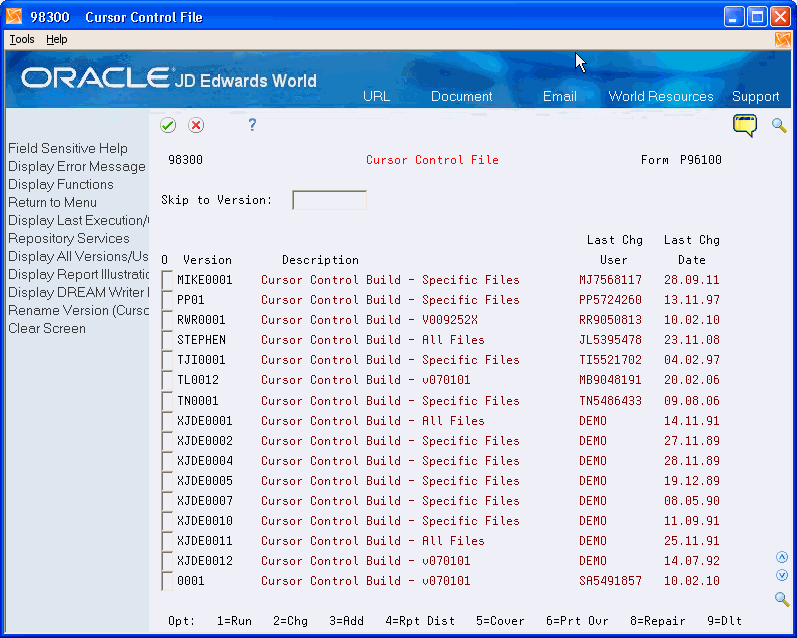Open the yellow chat note icon
Image resolution: width=797 pixels, height=638 pixels.
745,125
